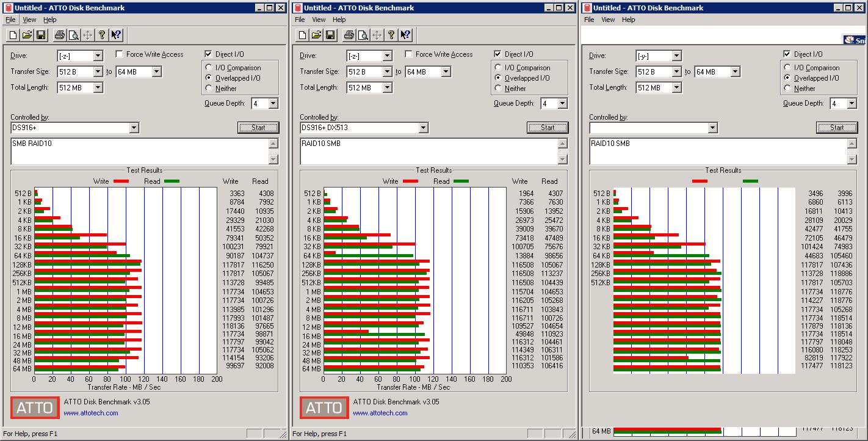Open Drive [-y-] dropdown in right window

[x=676, y=56]
